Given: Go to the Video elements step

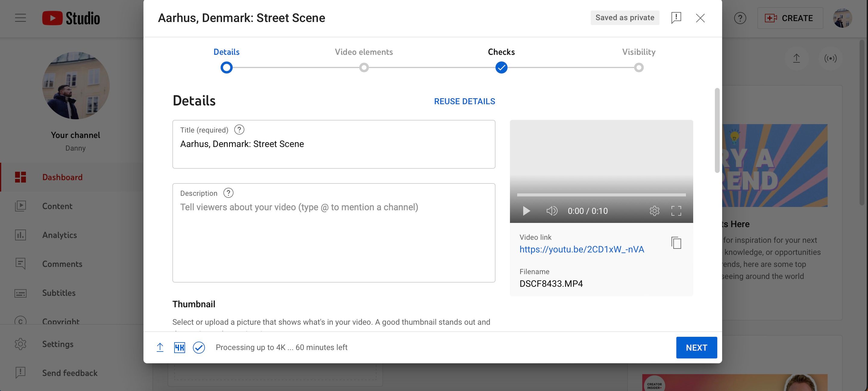Looking at the screenshot, I should [x=363, y=67].
